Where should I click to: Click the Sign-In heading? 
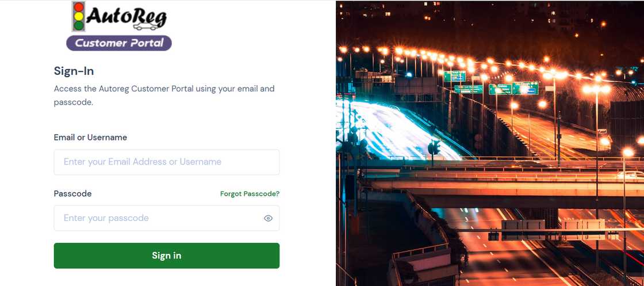pyautogui.click(x=74, y=71)
